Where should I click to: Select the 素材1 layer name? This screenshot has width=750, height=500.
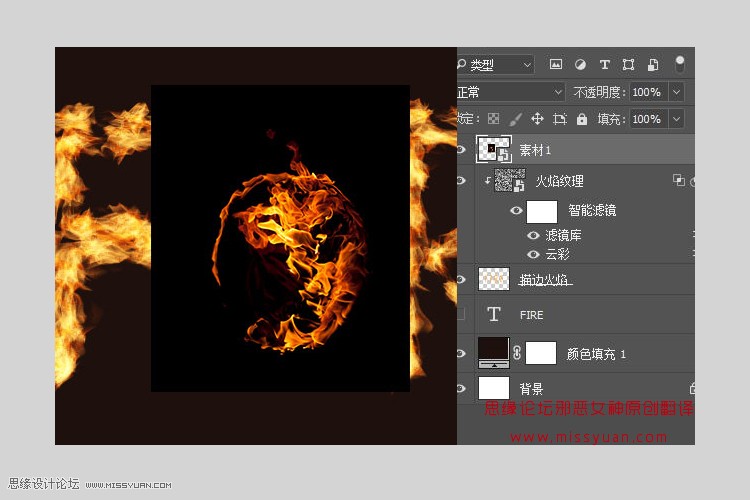[x=535, y=150]
